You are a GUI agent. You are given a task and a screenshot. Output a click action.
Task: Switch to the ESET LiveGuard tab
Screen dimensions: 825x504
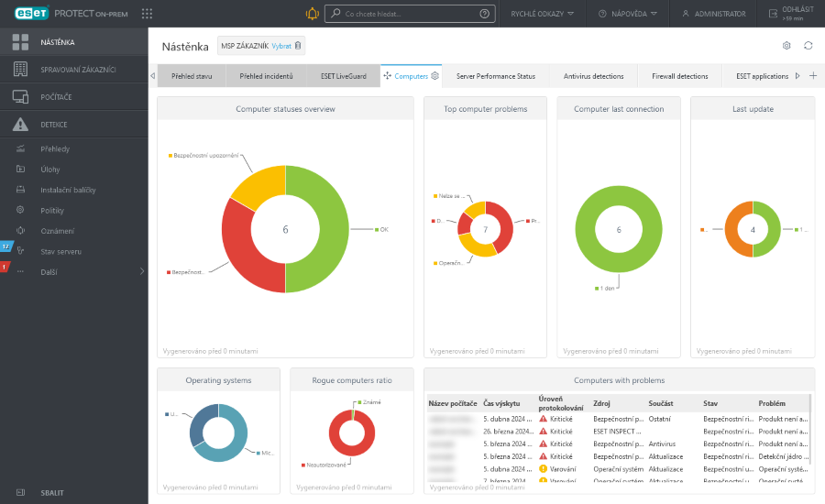[x=344, y=76]
